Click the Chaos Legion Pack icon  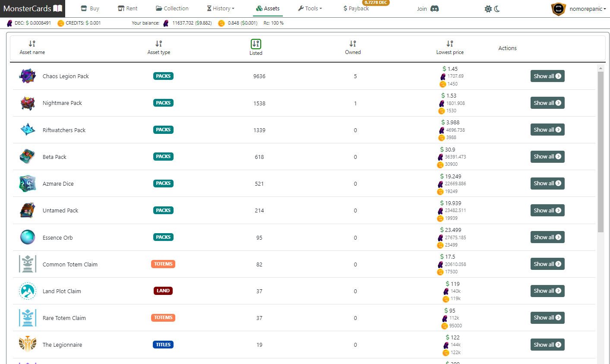pos(28,76)
